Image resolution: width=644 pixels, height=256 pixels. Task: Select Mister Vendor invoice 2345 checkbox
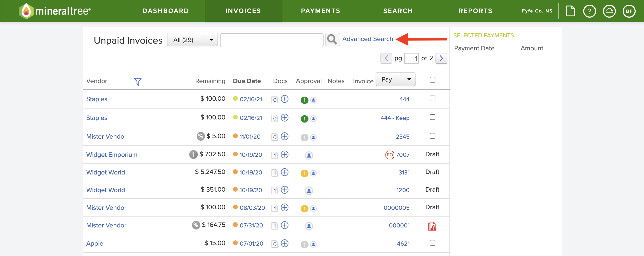pos(432,136)
